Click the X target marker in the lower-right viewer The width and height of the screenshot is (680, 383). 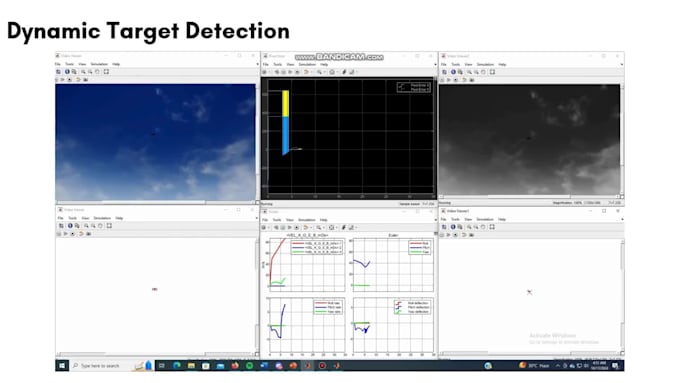pos(530,292)
